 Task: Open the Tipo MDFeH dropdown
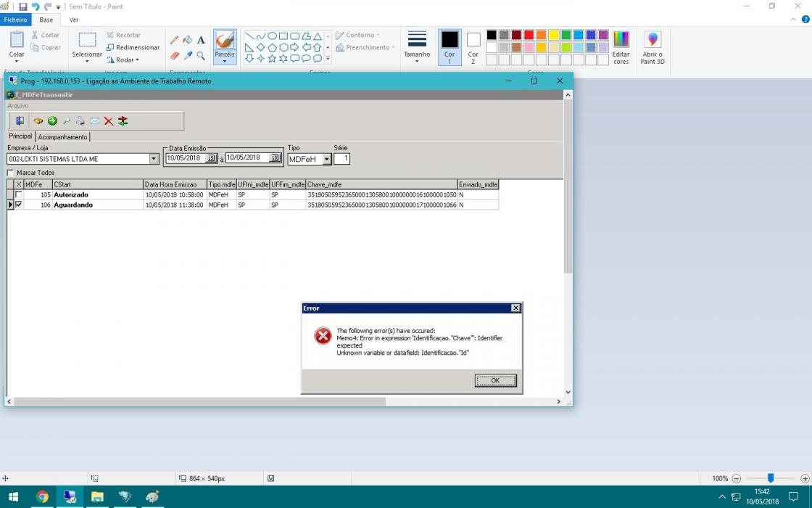pos(327,159)
